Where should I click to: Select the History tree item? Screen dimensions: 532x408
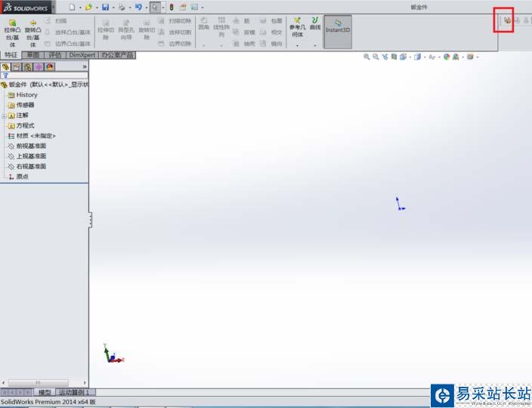coord(23,95)
